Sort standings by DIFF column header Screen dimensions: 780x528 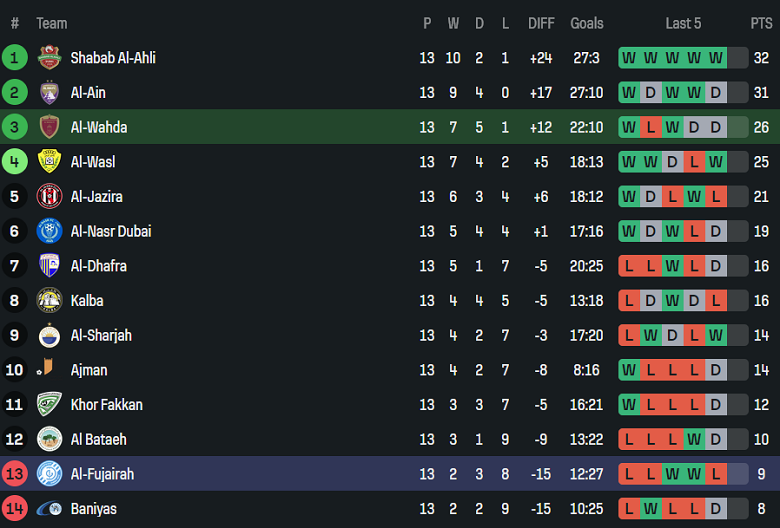[541, 23]
